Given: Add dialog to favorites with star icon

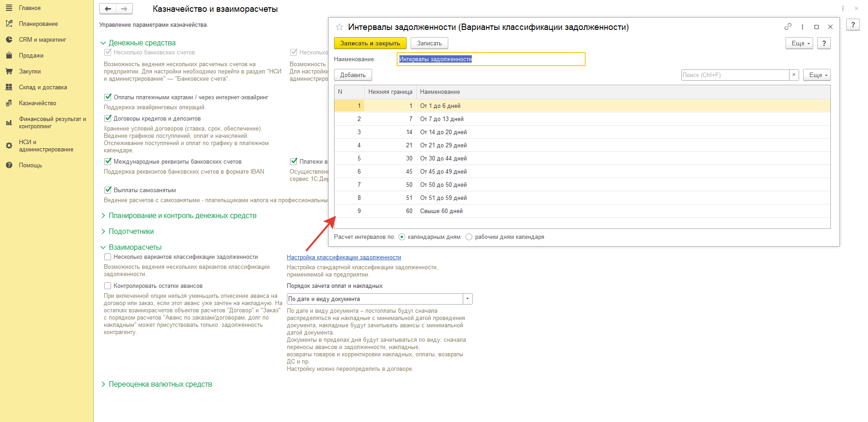Looking at the screenshot, I should 339,27.
